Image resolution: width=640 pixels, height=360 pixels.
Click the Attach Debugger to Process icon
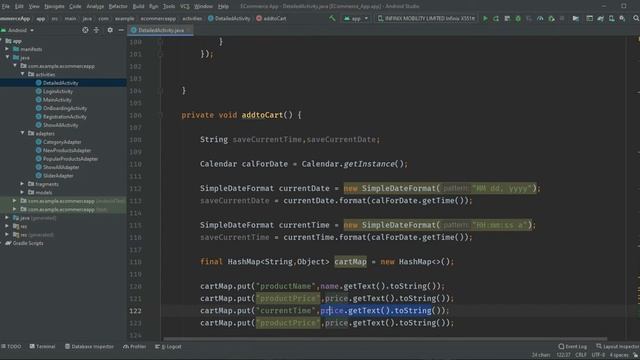coord(551,18)
